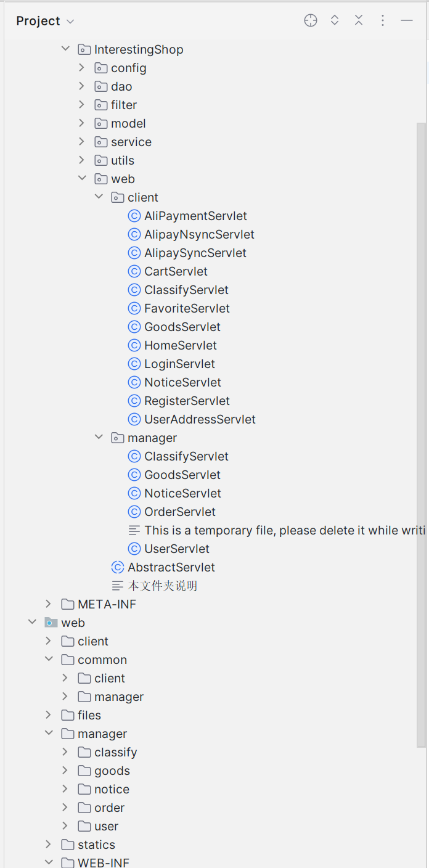Click the class icon beside AliPaymentServlet
The height and width of the screenshot is (868, 429).
[x=134, y=216]
